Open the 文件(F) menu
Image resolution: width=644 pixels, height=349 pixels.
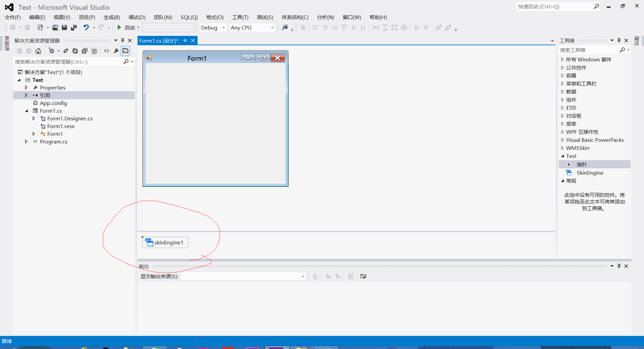click(13, 17)
